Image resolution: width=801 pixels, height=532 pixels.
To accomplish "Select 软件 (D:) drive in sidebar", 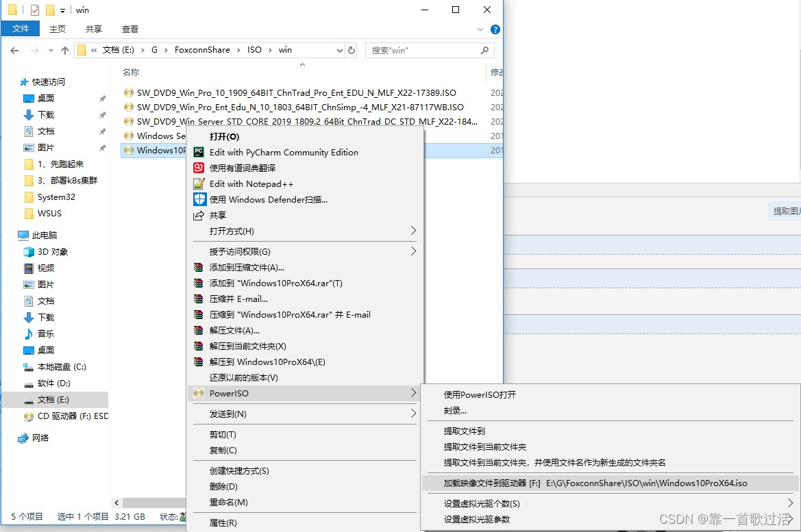I will [53, 383].
